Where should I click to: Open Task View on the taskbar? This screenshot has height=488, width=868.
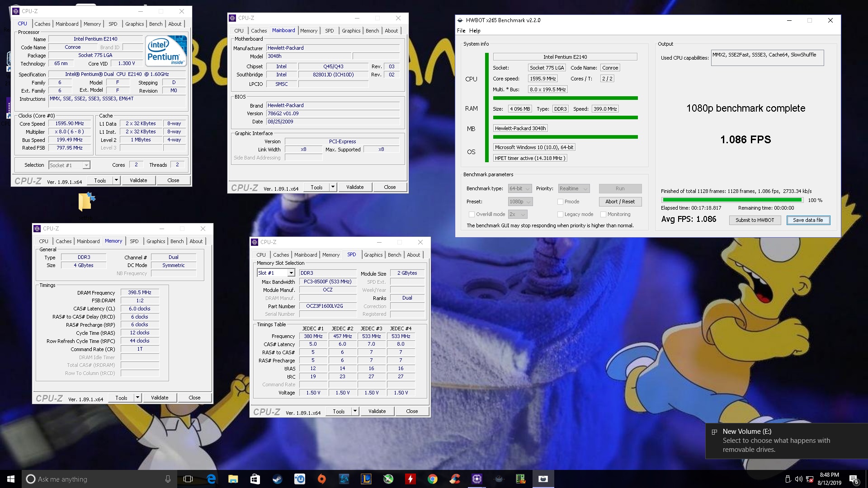[x=188, y=479]
